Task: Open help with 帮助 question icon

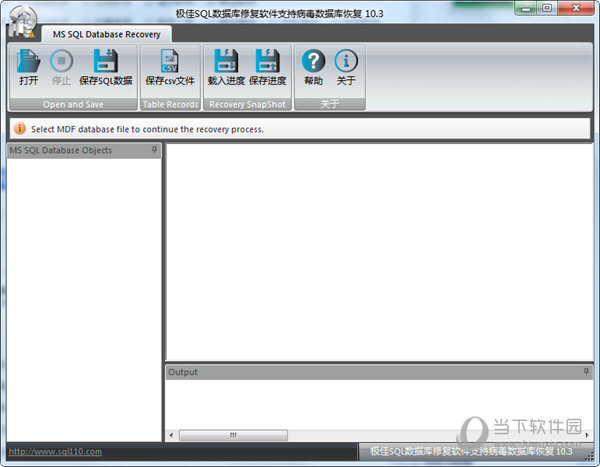Action: (x=313, y=61)
